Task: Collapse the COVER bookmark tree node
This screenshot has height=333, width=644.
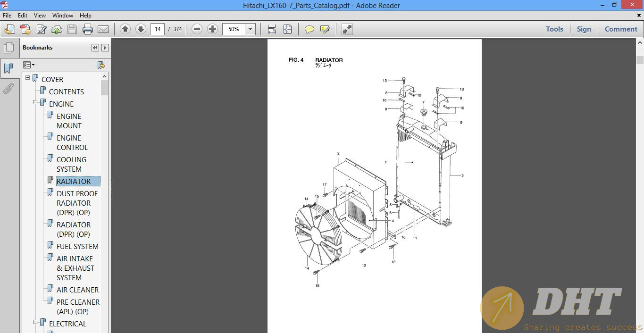Action: 28,77
